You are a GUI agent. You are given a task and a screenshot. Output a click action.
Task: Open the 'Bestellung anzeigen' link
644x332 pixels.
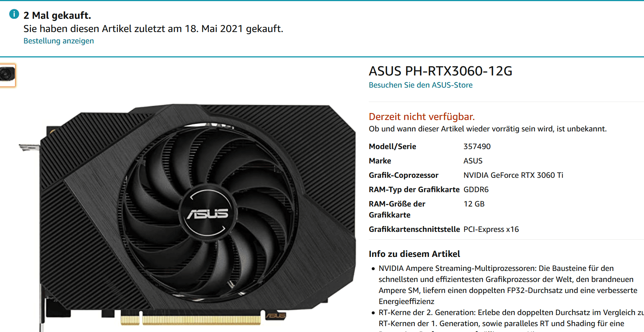(x=59, y=41)
